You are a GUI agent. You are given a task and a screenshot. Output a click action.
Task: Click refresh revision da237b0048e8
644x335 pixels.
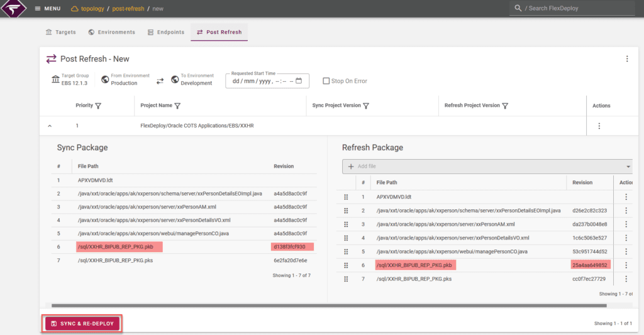[x=590, y=224]
